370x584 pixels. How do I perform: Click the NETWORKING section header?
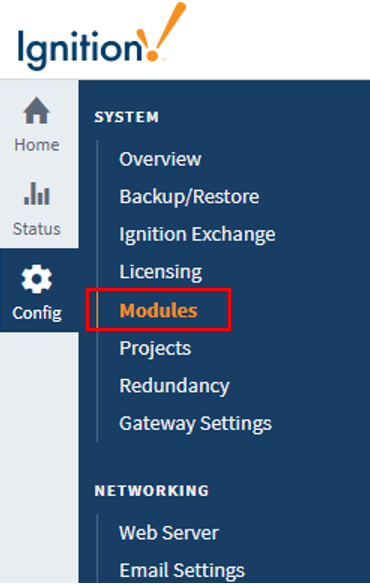coord(152,491)
